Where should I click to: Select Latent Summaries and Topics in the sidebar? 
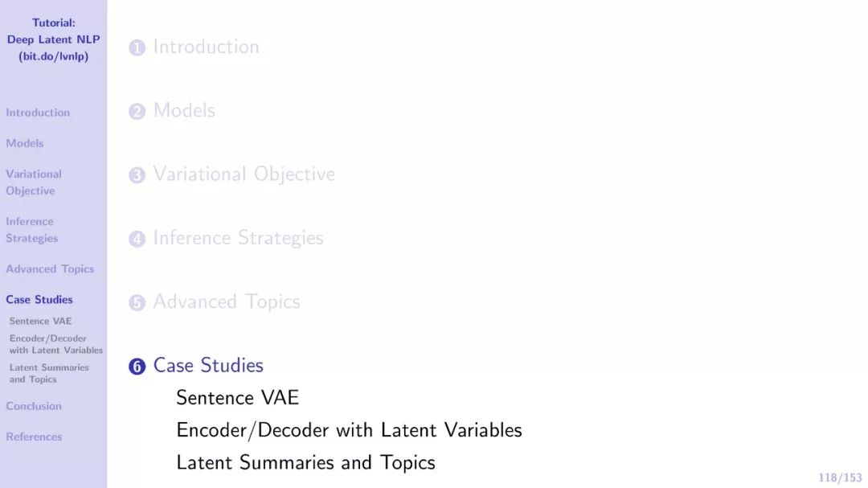[49, 373]
